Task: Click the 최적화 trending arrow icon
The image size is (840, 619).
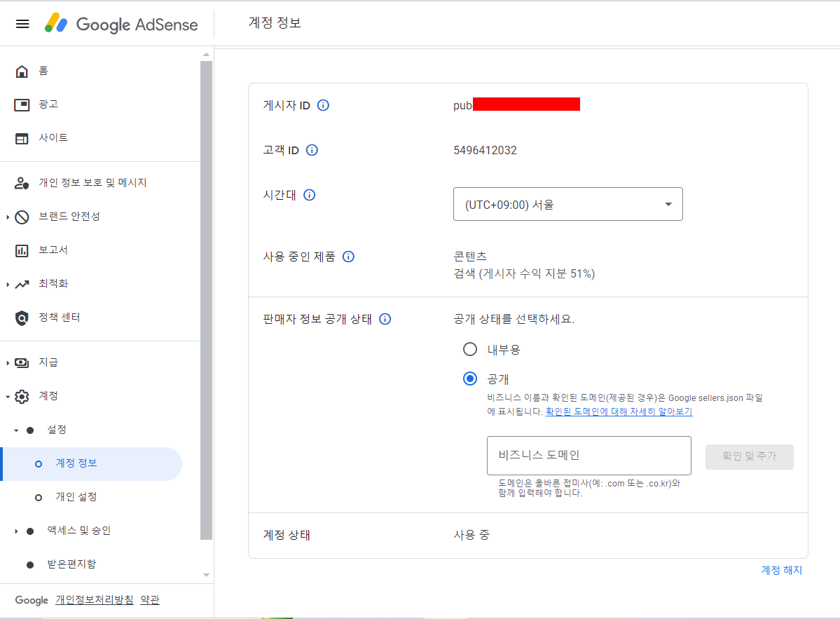Action: (22, 284)
